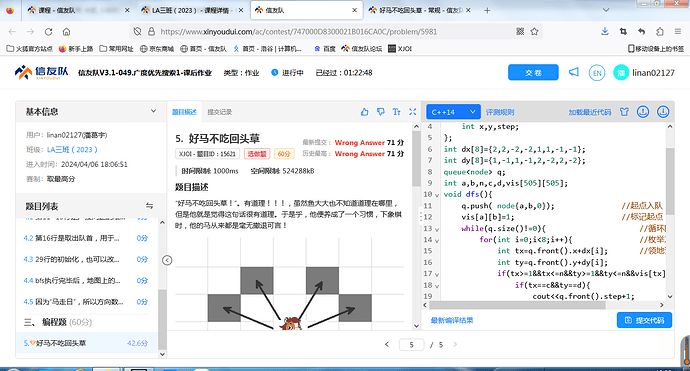Click the tracking protection shield icon
Image resolution: width=690 pixels, height=371 pixels.
tap(137, 32)
